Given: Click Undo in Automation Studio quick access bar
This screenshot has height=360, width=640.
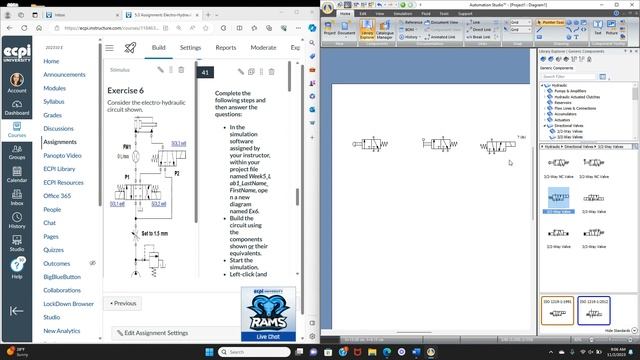Looking at the screenshot, I should (x=380, y=5).
